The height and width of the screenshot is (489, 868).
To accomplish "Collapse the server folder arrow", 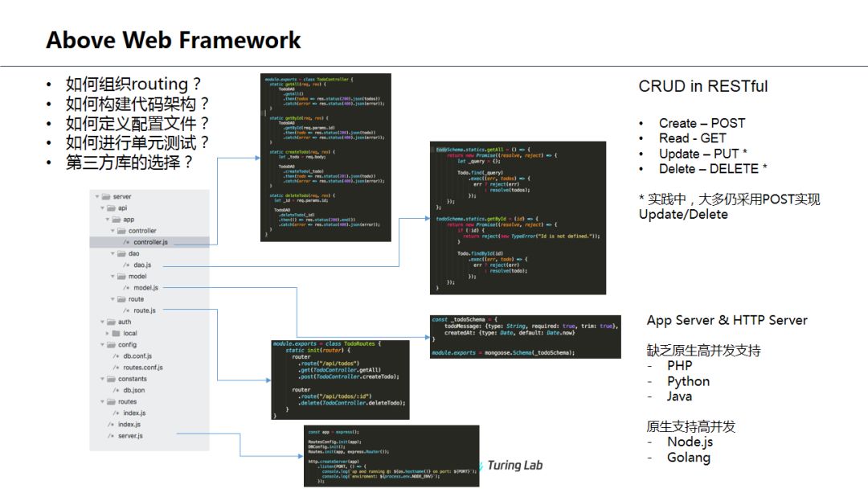I will (97, 196).
